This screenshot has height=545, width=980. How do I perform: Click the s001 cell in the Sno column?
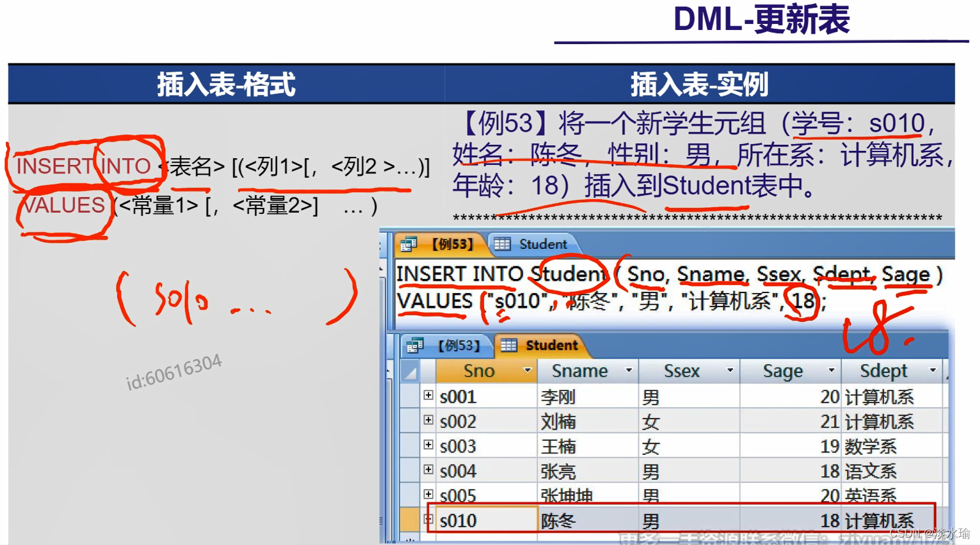[486, 397]
